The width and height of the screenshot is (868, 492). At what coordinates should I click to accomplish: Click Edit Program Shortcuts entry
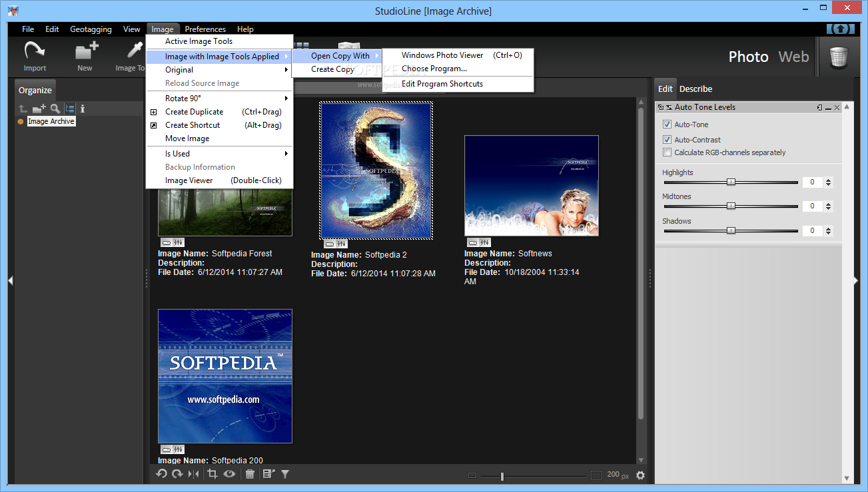[x=458, y=84]
